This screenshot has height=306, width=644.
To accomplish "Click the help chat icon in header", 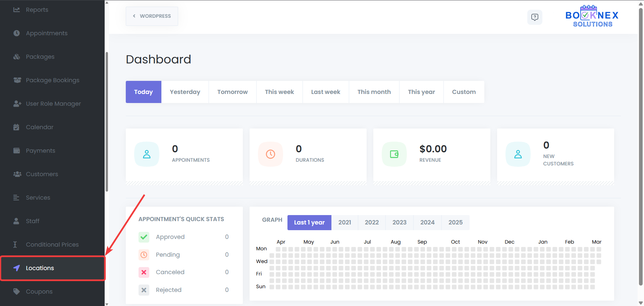I will [x=535, y=17].
